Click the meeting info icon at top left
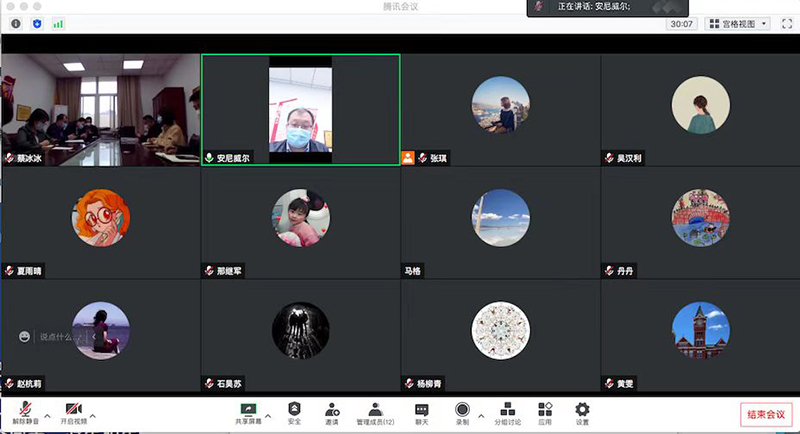 coord(16,23)
